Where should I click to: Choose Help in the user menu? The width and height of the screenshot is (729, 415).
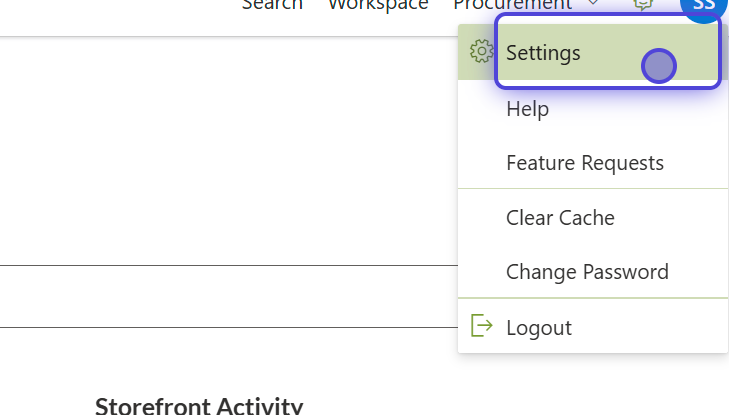click(528, 109)
